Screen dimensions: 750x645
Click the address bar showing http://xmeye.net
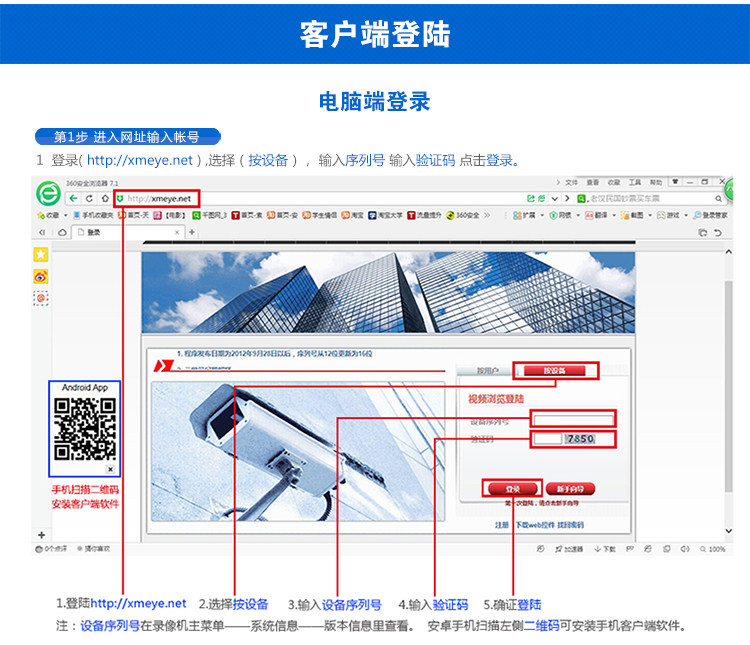click(156, 198)
